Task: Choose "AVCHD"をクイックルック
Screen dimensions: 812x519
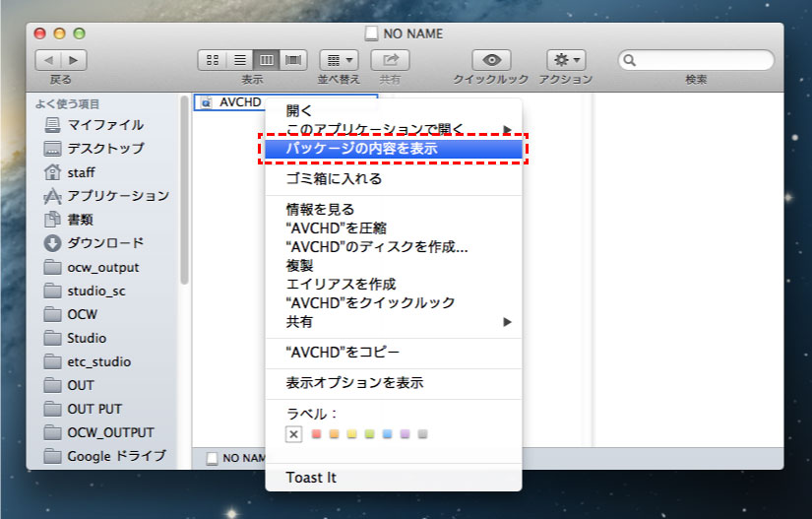Action: tap(393, 302)
